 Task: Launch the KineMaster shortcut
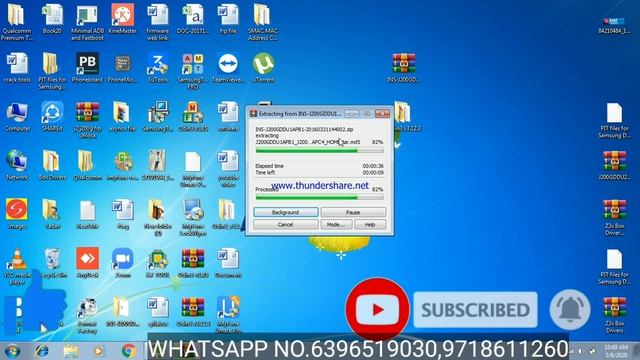[122, 19]
